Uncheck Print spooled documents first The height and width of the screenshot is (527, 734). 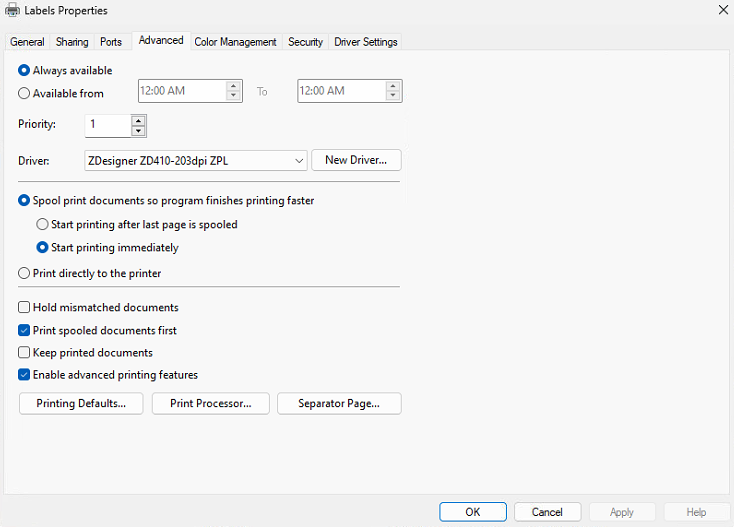point(25,330)
